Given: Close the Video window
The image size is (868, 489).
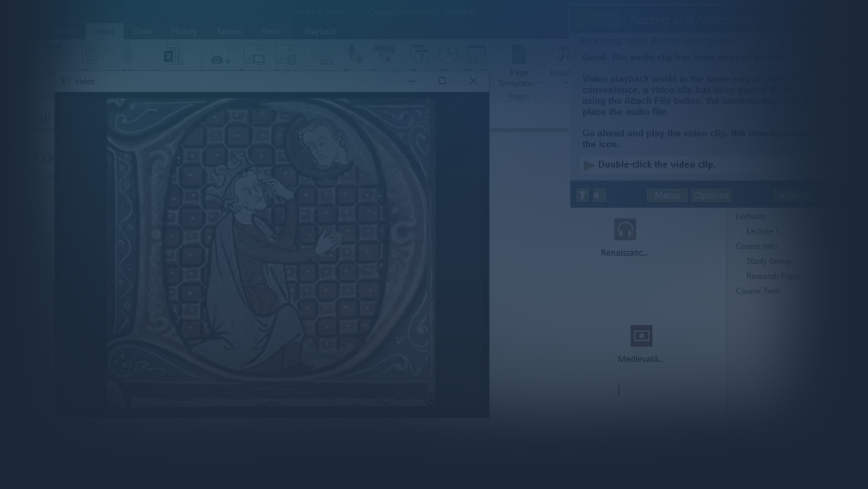Looking at the screenshot, I should pyautogui.click(x=473, y=81).
